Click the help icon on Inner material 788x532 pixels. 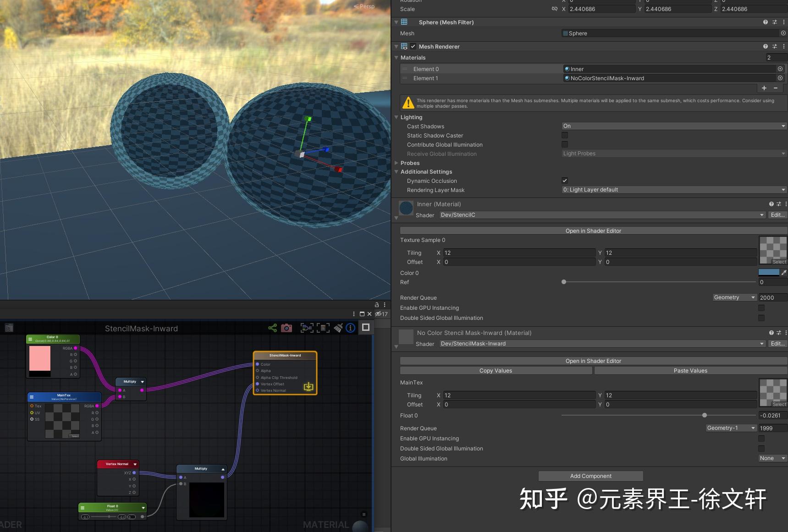[771, 204]
